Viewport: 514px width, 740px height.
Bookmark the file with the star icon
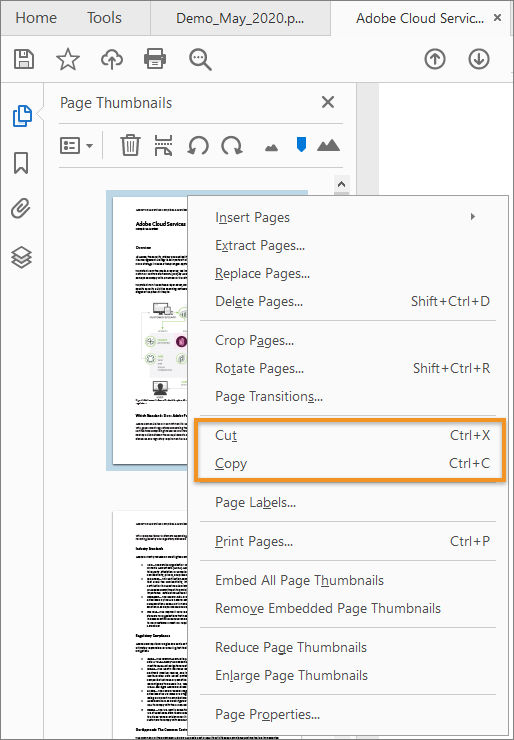pos(68,59)
